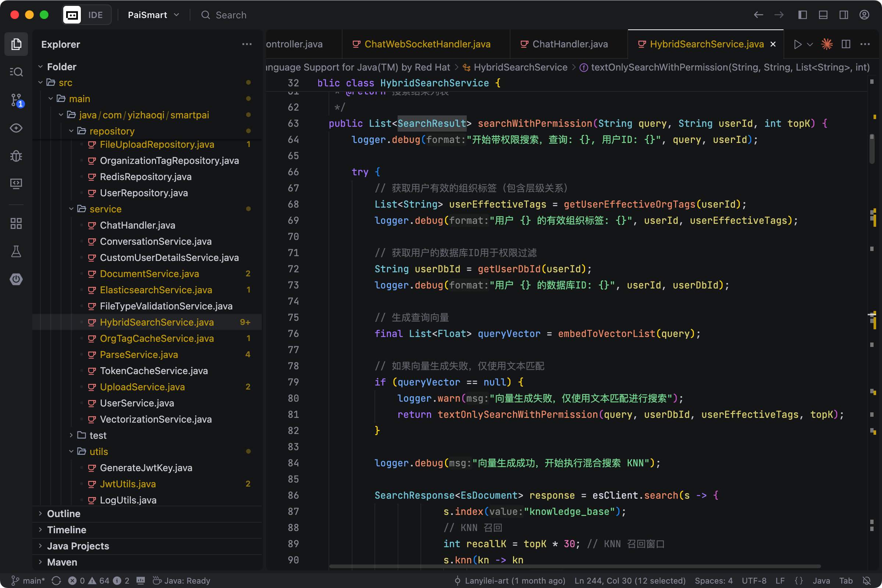Open the Run and Debug bug icon
The width and height of the screenshot is (882, 588).
[x=16, y=155]
